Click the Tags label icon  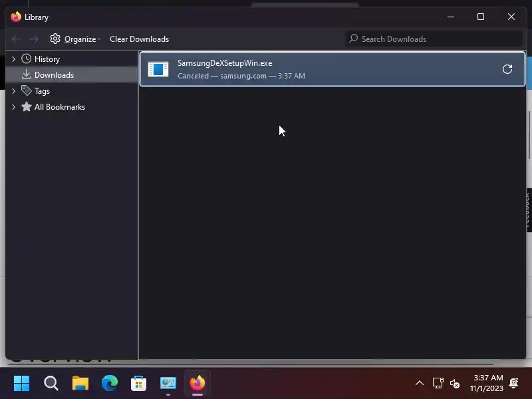coord(26,90)
